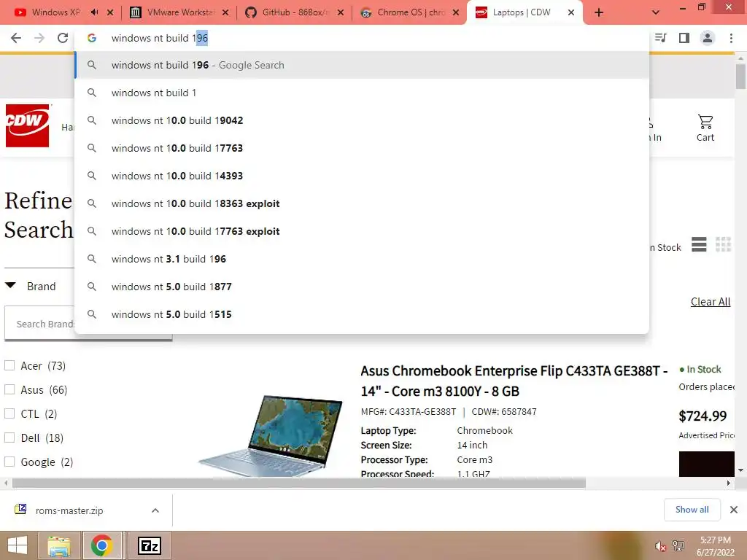Pick suggestion 'windows nt 10.0 build 14393'

click(362, 176)
